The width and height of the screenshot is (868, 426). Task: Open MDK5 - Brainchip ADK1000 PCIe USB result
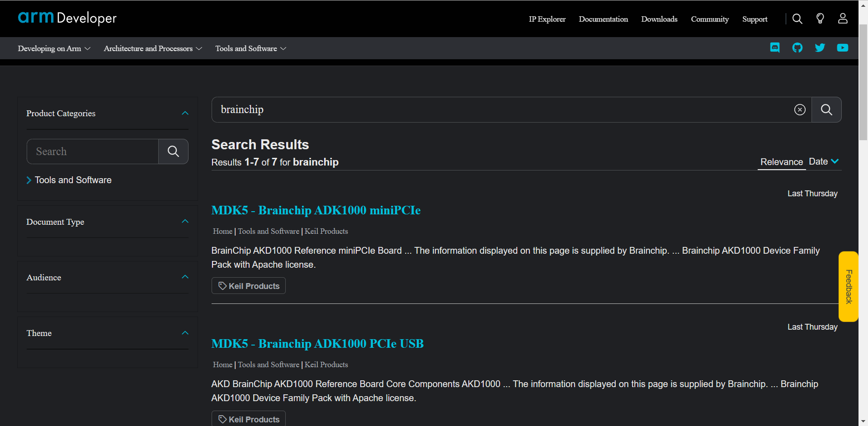[317, 344]
